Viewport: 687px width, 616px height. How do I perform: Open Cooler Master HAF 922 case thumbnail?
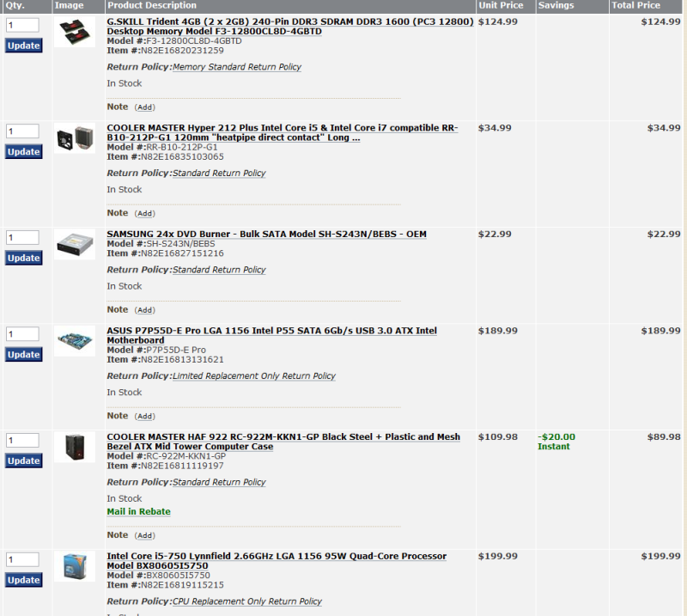point(75,447)
